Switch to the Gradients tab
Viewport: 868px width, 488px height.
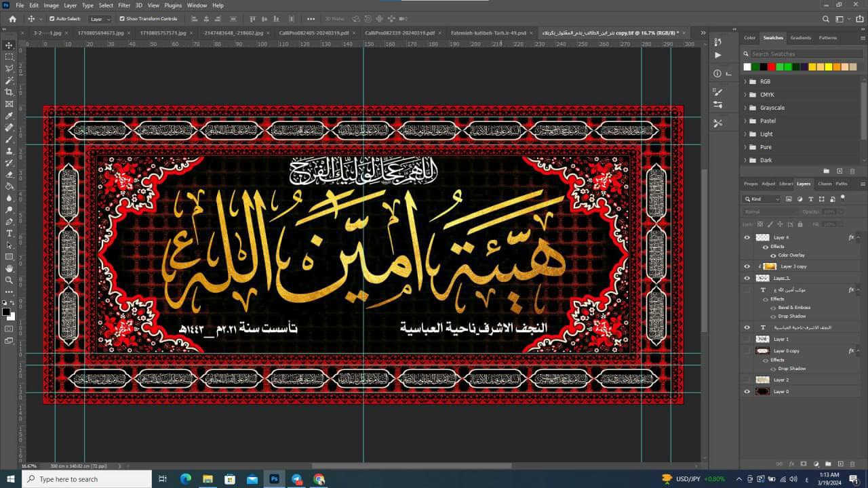[x=800, y=38]
